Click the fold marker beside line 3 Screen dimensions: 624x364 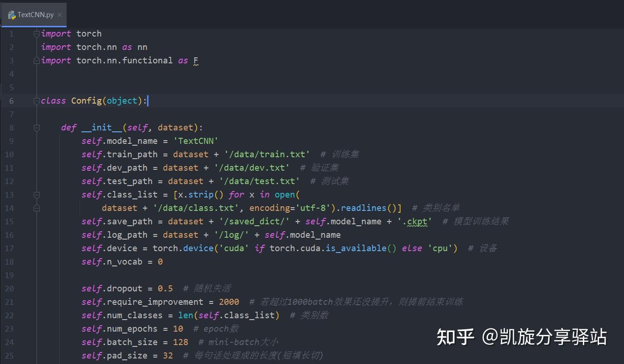(37, 60)
